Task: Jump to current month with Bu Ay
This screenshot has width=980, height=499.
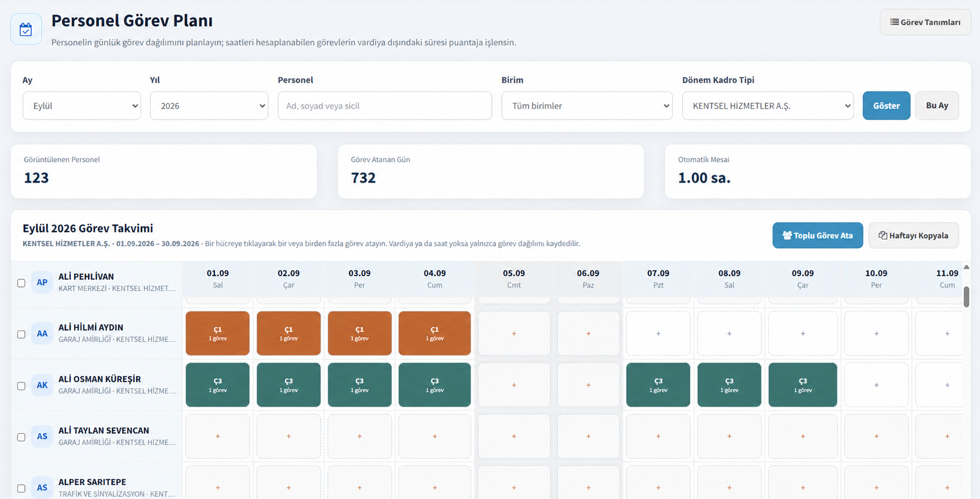Action: (937, 105)
